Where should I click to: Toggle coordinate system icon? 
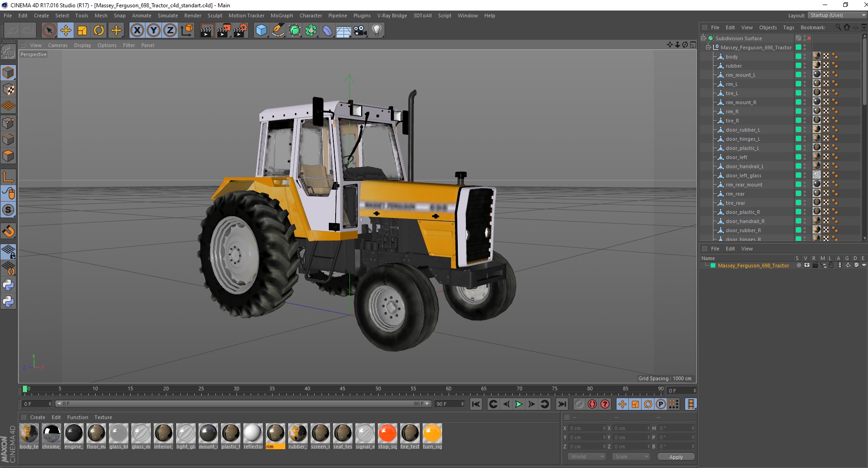pyautogui.click(x=187, y=31)
